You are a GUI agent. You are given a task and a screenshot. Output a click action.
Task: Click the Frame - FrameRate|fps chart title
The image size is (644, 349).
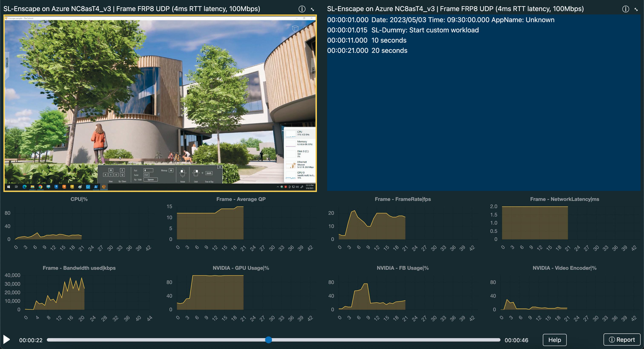click(403, 199)
